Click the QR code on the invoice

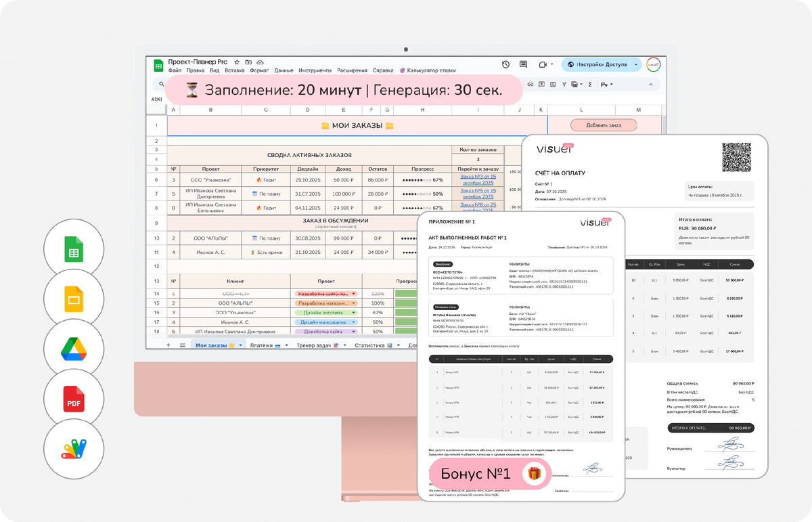coord(736,156)
